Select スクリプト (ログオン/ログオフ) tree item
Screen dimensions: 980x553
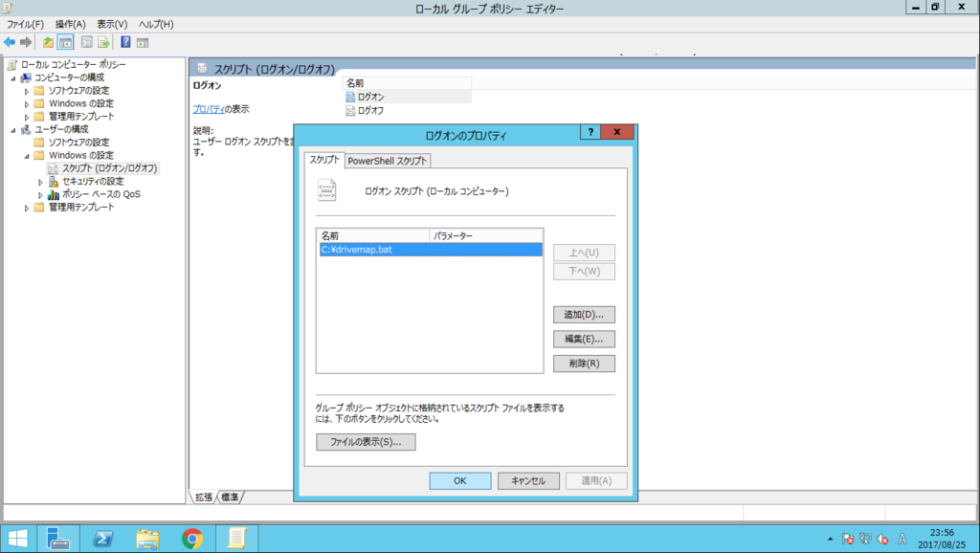(x=109, y=168)
